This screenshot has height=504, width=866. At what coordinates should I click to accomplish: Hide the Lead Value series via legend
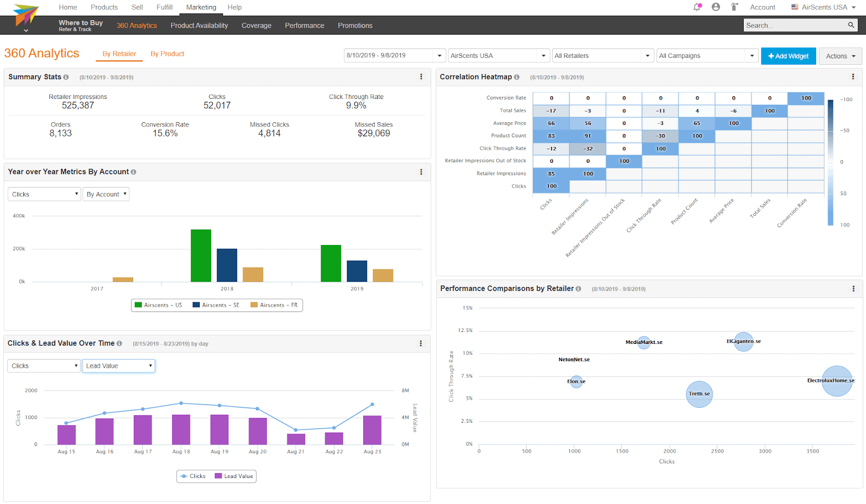(x=233, y=476)
